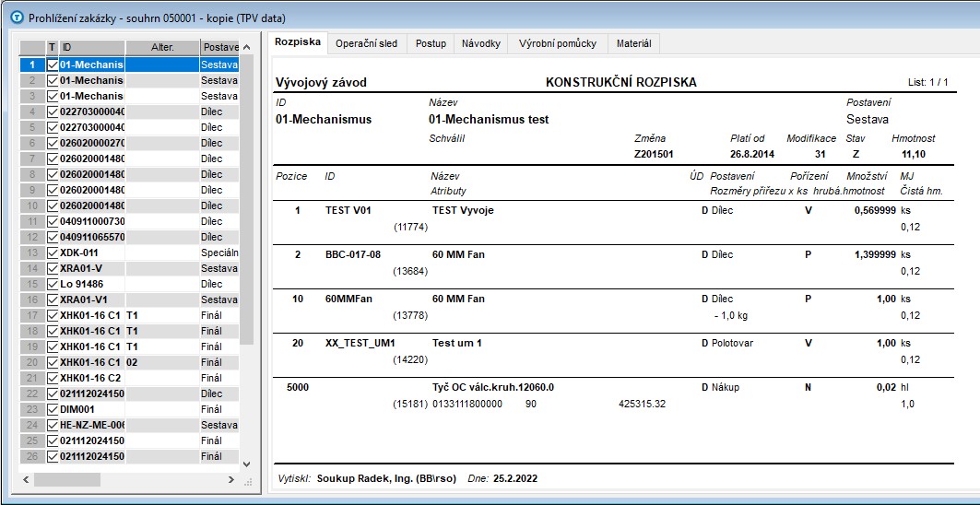Click the 01-Mechanismus test title
Image resolution: width=980 pixels, height=505 pixels.
(x=489, y=120)
